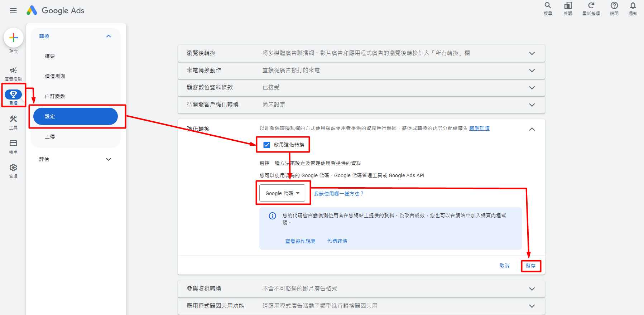Click the 建立 plus create button
Viewport: 644px width, 315px height.
coord(14,38)
